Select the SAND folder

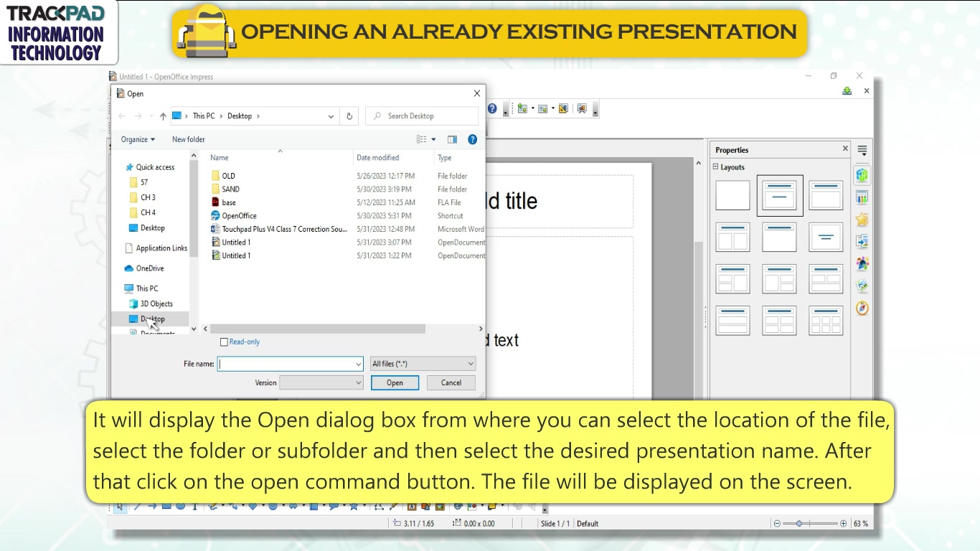231,189
